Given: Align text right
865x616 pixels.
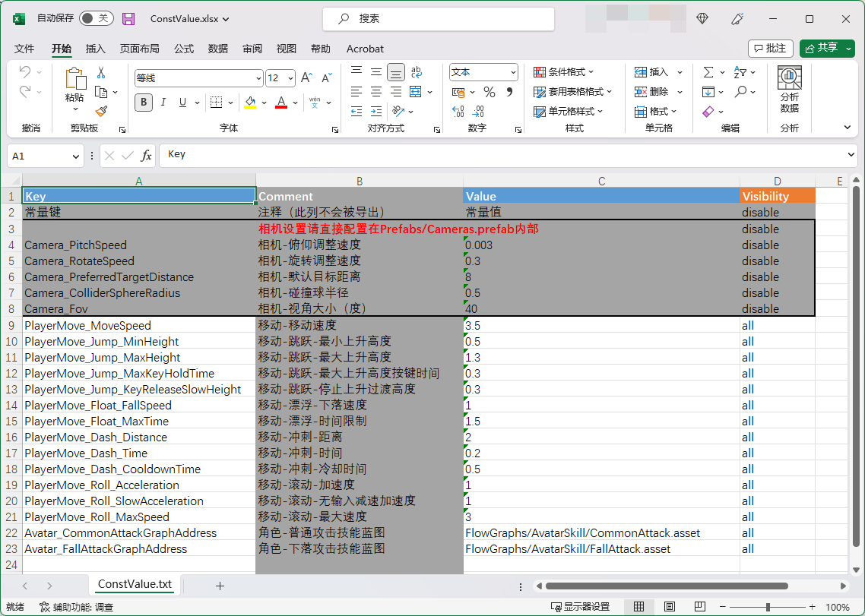Looking at the screenshot, I should coord(395,92).
